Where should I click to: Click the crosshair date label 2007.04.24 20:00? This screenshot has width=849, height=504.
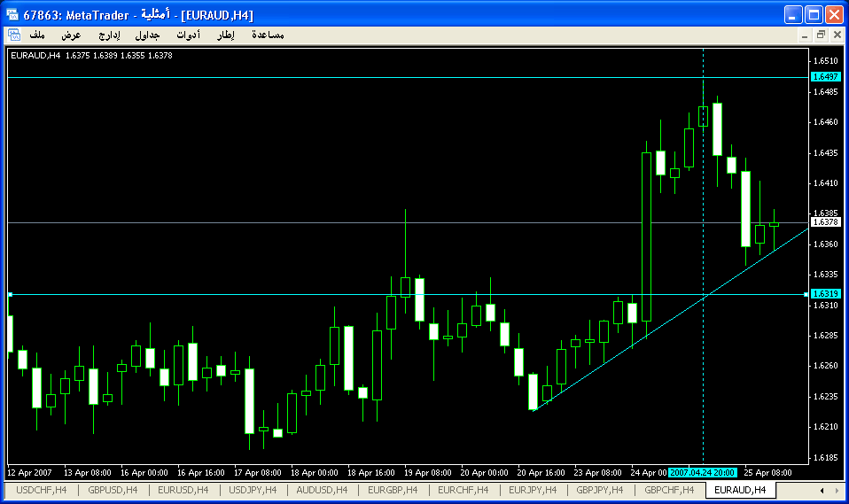click(x=702, y=473)
